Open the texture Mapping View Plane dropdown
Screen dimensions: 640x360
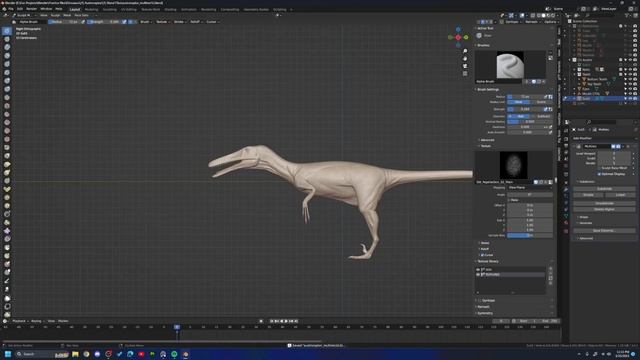click(530, 187)
